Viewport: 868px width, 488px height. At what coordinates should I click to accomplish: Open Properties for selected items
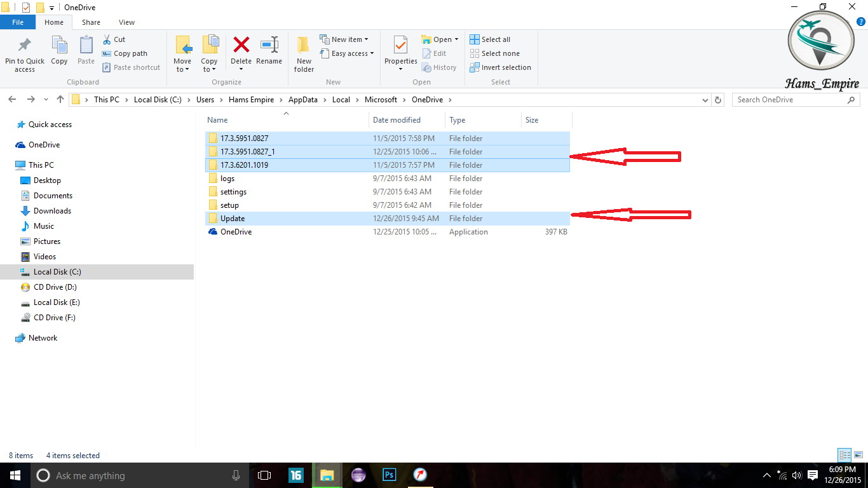tap(401, 53)
